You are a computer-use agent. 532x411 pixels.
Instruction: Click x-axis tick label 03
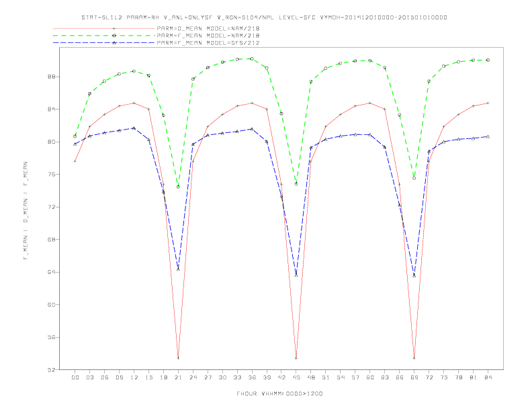coord(89,377)
